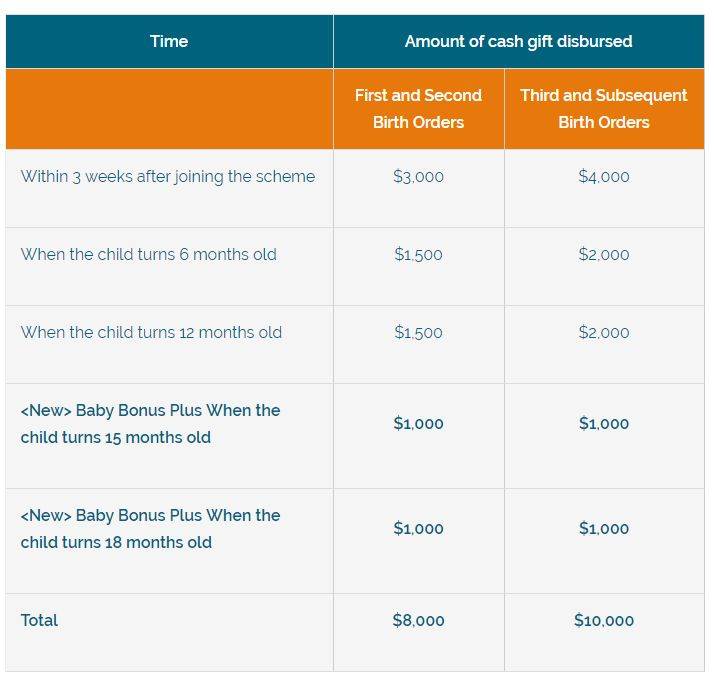Select "When the child turns 12 months old" row label

pos(152,332)
